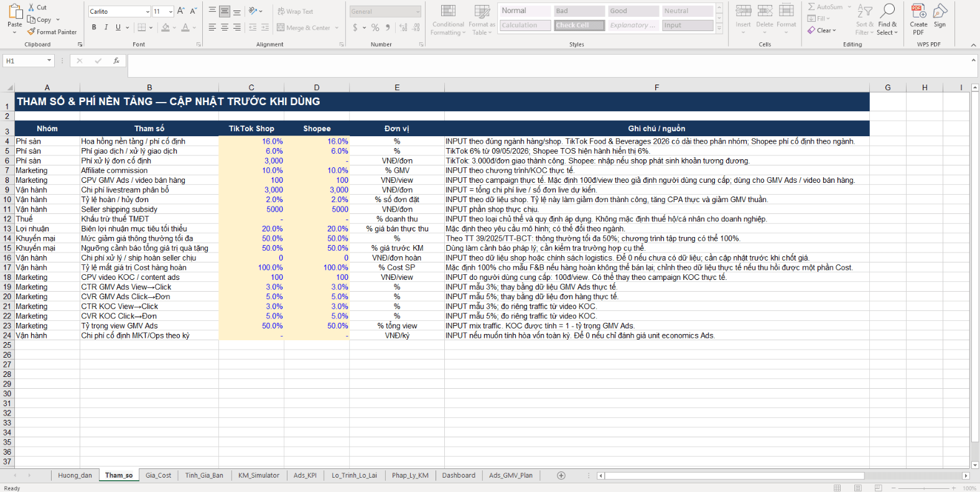Select the Ads_GMV_Plan sheet tab
The image size is (980, 492).
pyautogui.click(x=511, y=475)
